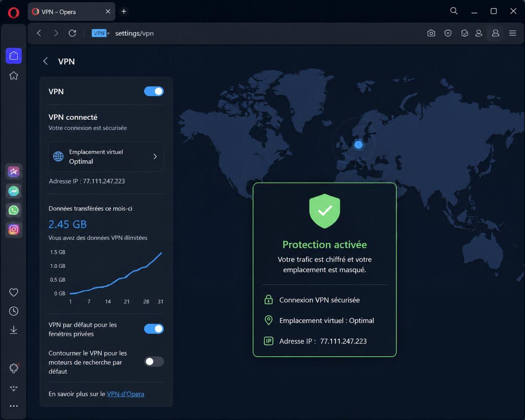
Task: Click the data usage line chart
Action: (x=116, y=273)
